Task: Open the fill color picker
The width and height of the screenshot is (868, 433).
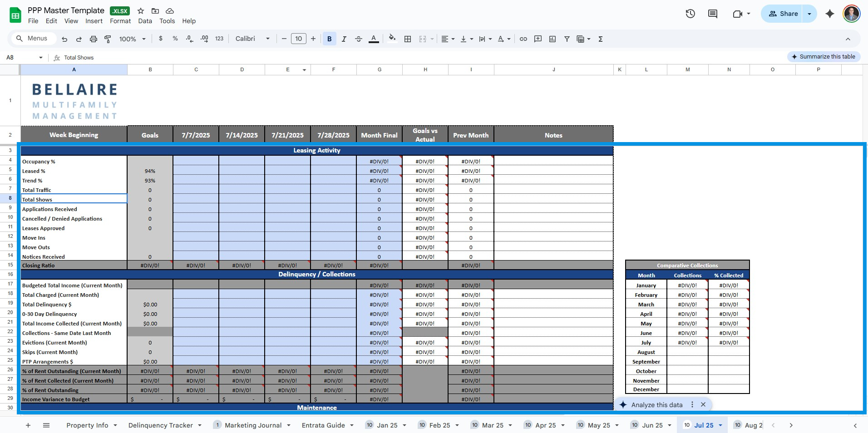Action: [392, 39]
